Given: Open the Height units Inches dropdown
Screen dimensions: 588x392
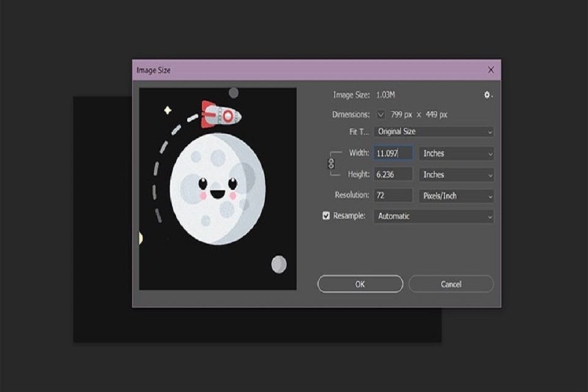Looking at the screenshot, I should point(456,175).
